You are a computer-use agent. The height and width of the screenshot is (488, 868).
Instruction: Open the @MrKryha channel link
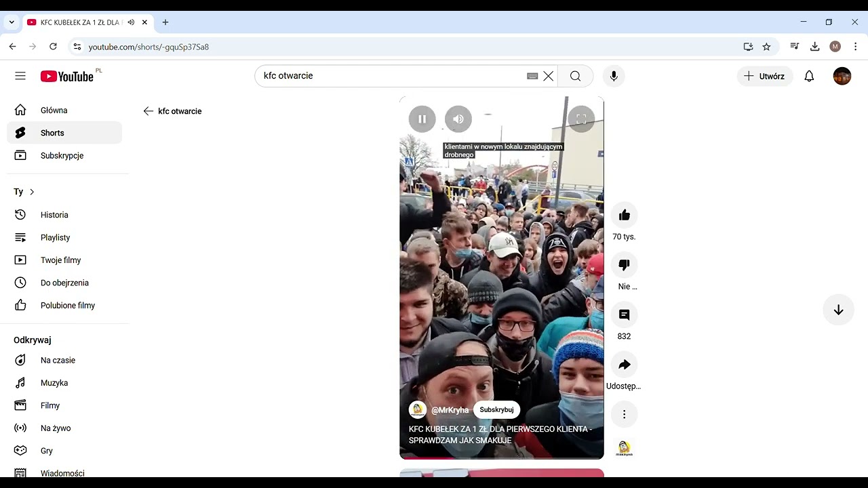coord(450,410)
